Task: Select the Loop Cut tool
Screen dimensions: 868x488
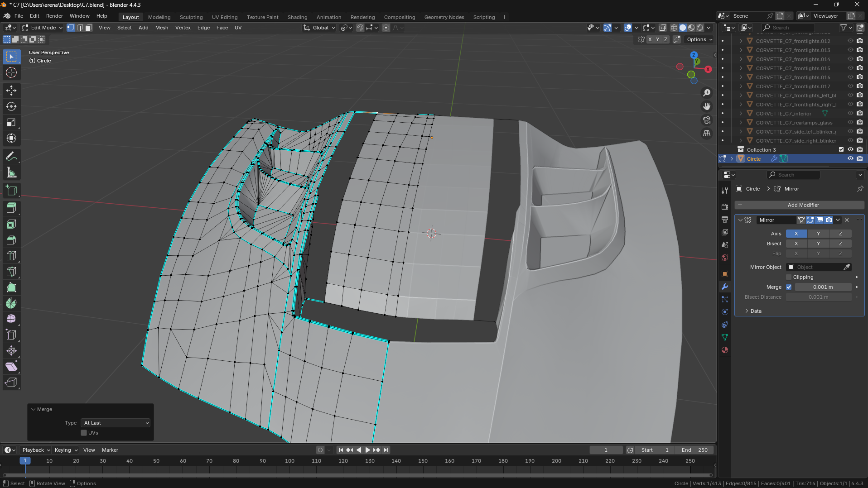Action: 11,256
